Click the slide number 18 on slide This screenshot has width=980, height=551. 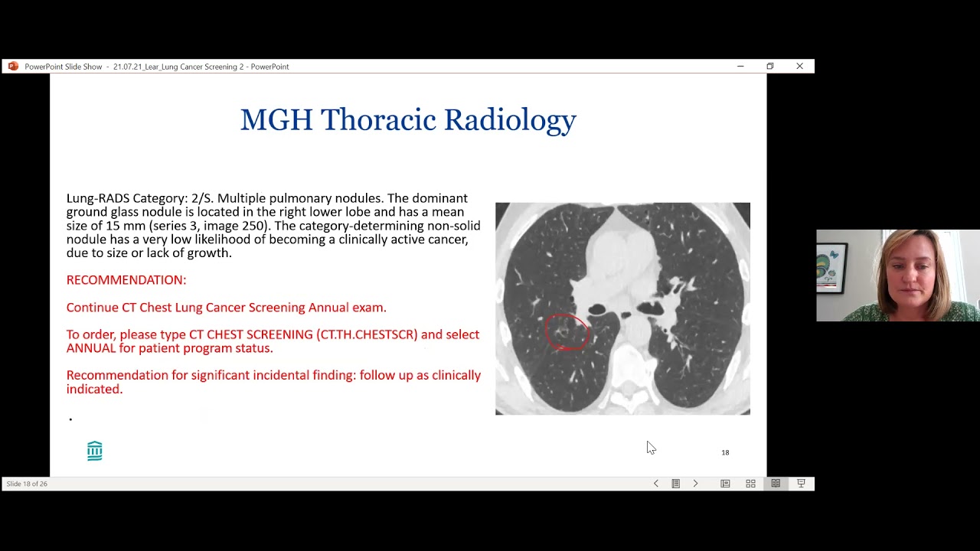coord(725,452)
